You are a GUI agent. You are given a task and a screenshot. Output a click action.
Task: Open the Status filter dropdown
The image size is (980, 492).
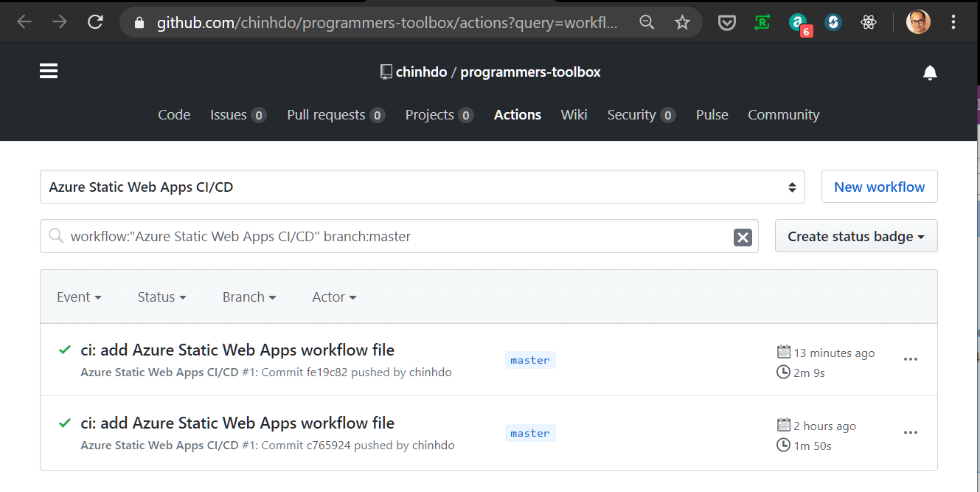[x=161, y=297]
